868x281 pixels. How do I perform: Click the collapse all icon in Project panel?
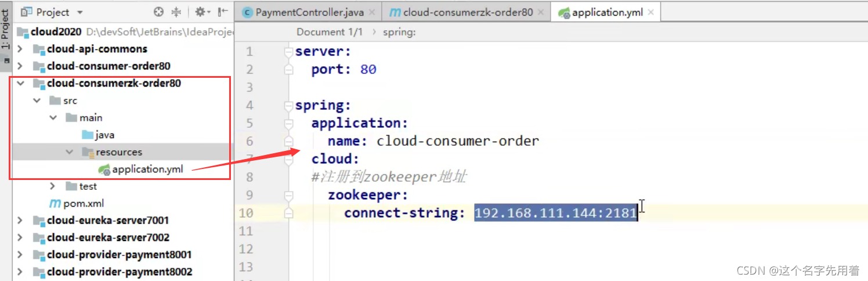[x=178, y=12]
